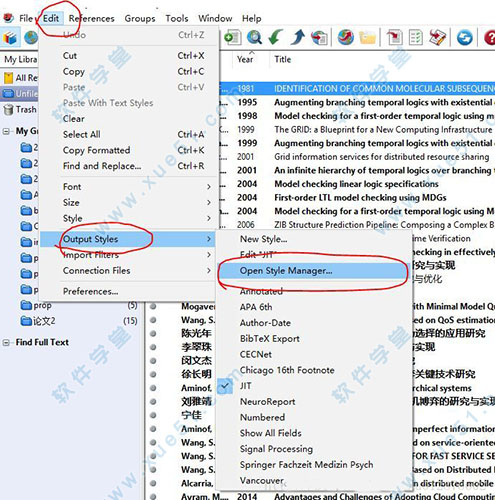Expand the Style submenu arrow
This screenshot has width=495, height=500.
point(209,218)
